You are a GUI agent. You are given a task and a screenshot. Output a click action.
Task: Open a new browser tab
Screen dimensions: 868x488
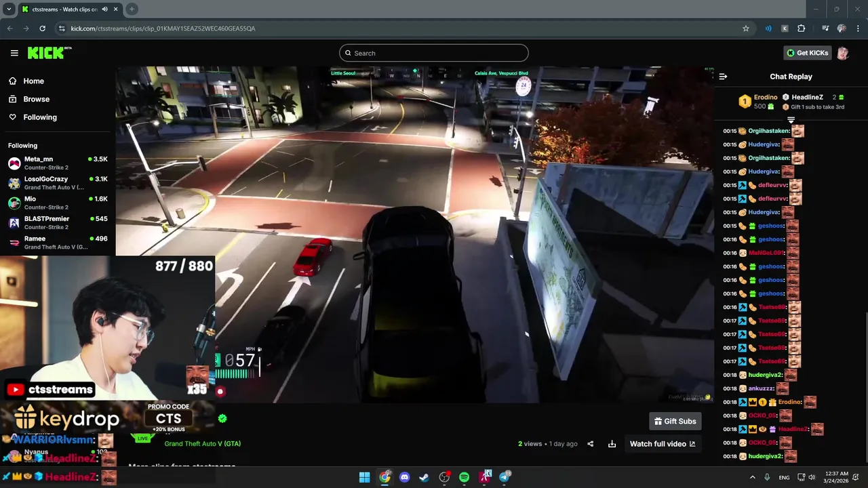(132, 9)
